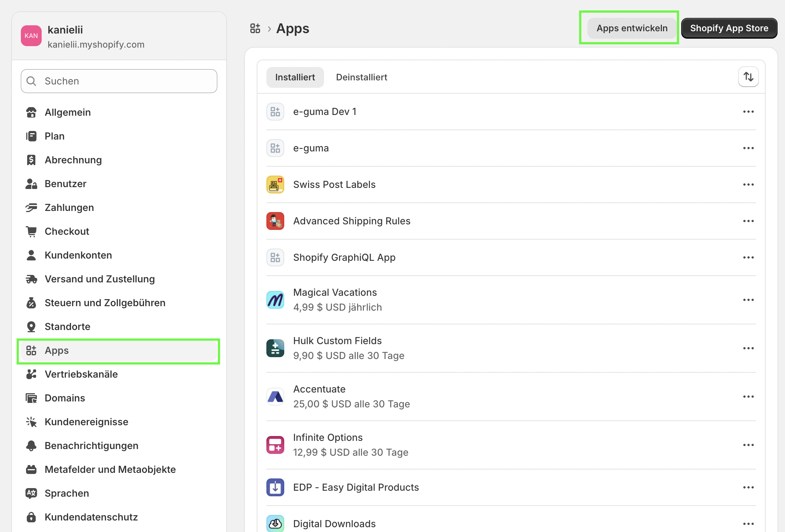Open three-dot menu for Swiss Post Labels
Viewport: 785px width, 532px height.
click(x=748, y=185)
